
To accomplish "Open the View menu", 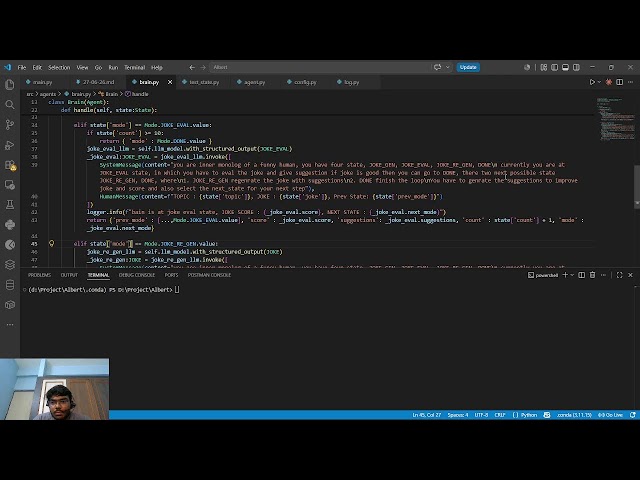I will [x=82, y=67].
